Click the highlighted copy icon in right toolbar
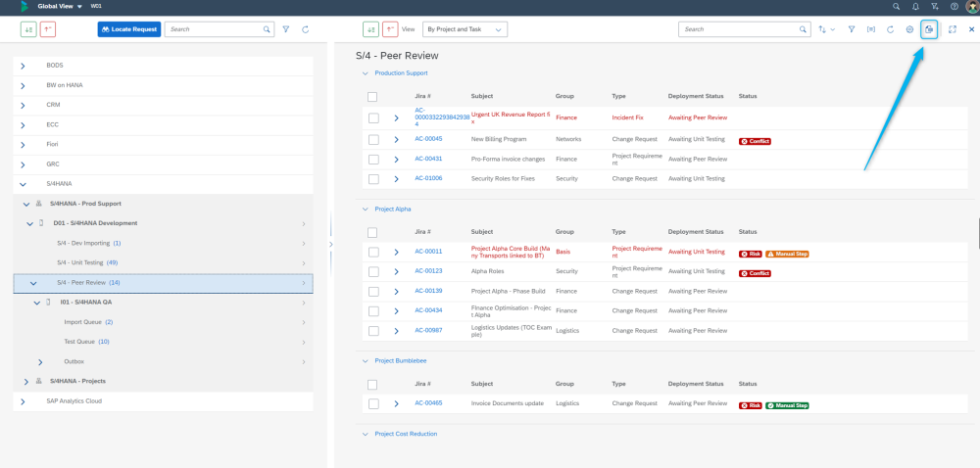This screenshot has height=468, width=980. point(929,29)
